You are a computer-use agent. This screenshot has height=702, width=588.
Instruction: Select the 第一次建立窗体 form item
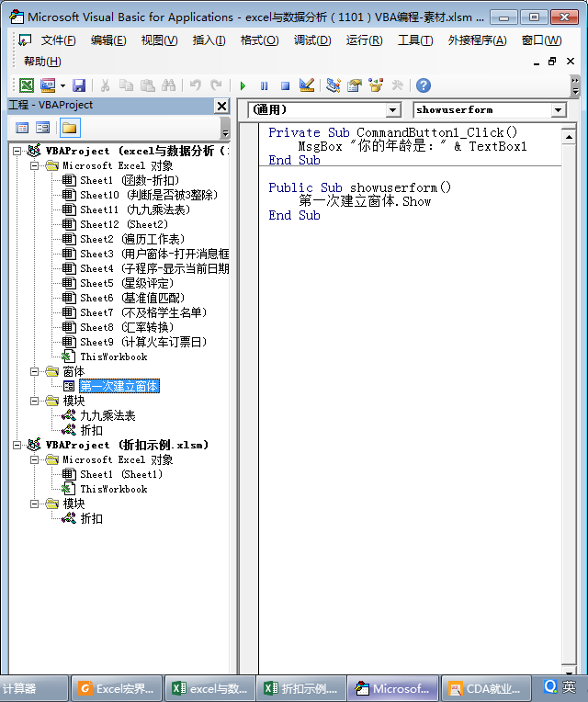(119, 386)
